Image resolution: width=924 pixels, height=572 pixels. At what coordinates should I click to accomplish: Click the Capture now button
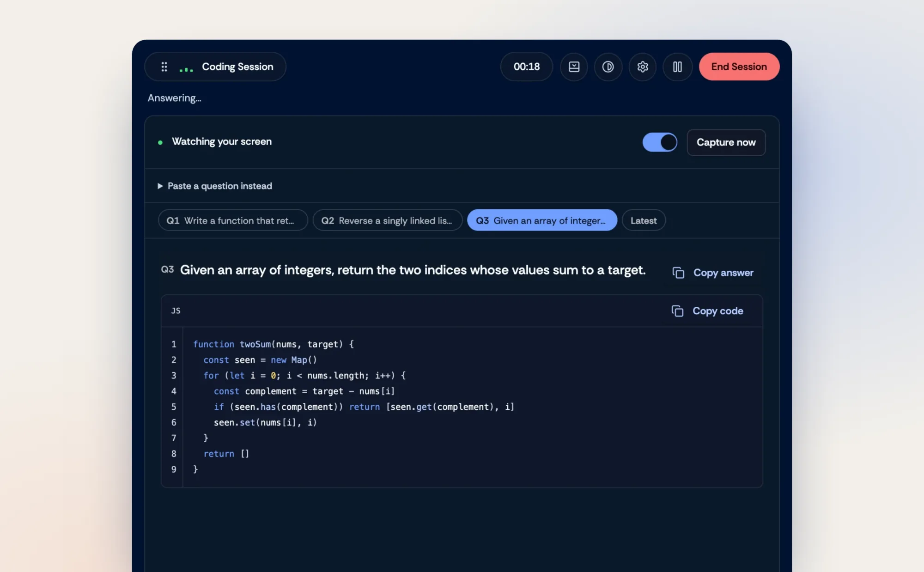pos(726,142)
